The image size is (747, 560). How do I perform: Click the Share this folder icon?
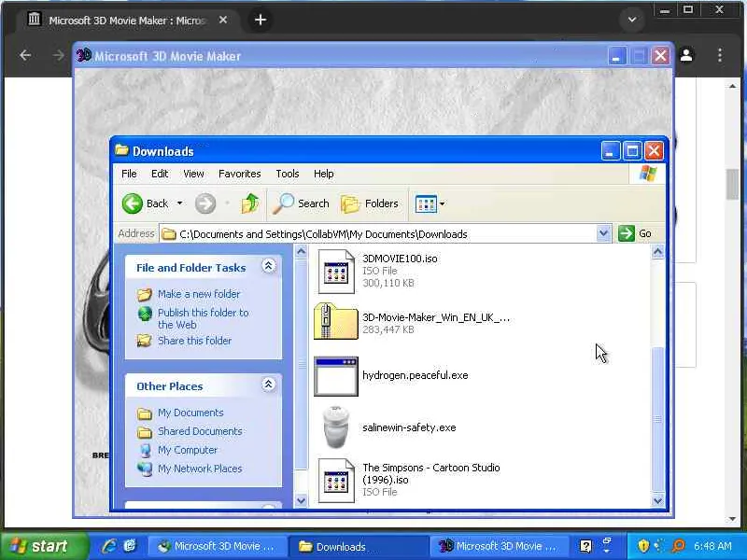click(145, 341)
